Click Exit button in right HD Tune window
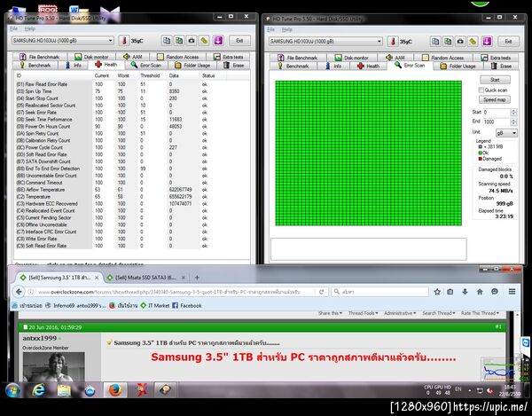The image size is (532, 416). coord(508,42)
